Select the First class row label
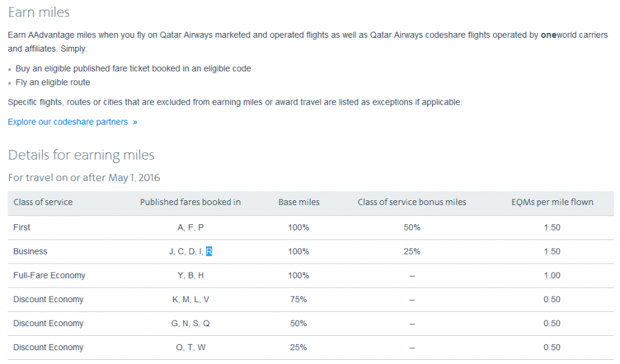 (21, 227)
